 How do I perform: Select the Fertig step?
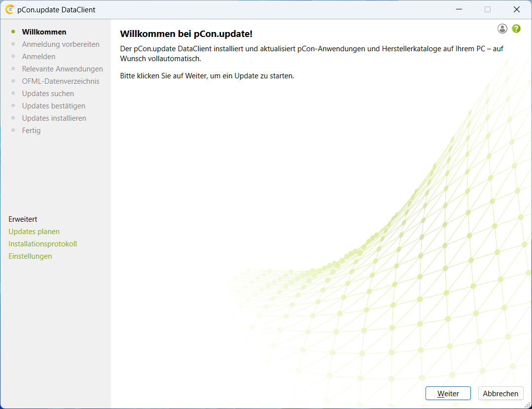(x=31, y=131)
